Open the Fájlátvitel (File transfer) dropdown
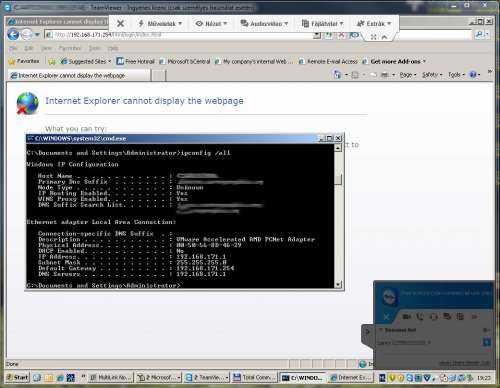Viewport: 500px width, 388px height. click(322, 23)
